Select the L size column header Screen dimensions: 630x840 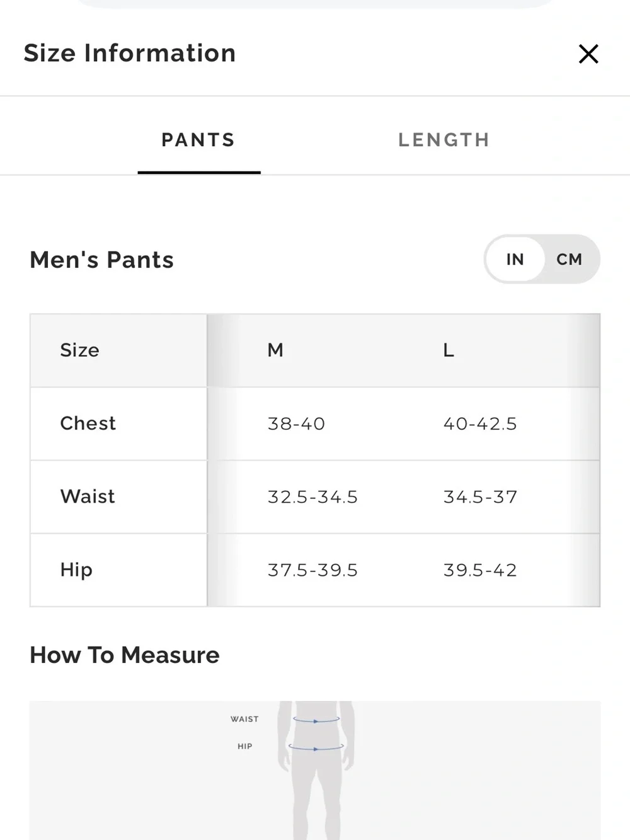tap(449, 350)
